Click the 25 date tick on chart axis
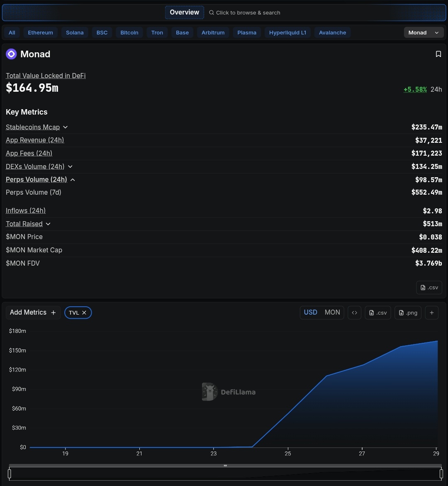This screenshot has width=448, height=486. click(288, 454)
